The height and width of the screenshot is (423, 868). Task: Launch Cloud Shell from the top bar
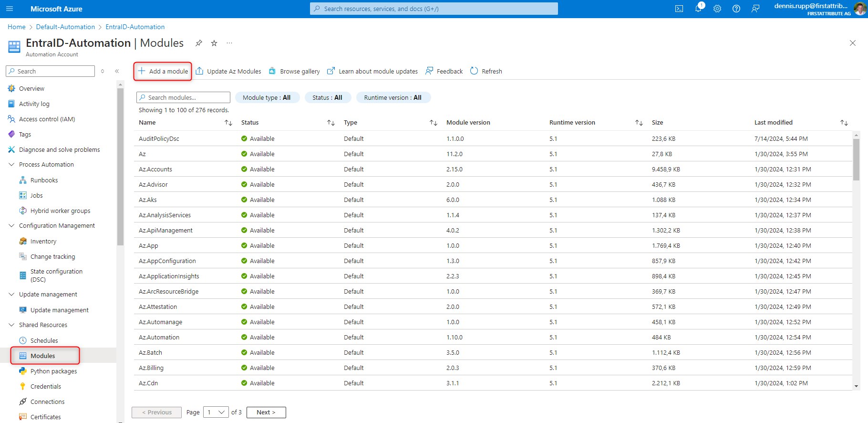pyautogui.click(x=679, y=9)
